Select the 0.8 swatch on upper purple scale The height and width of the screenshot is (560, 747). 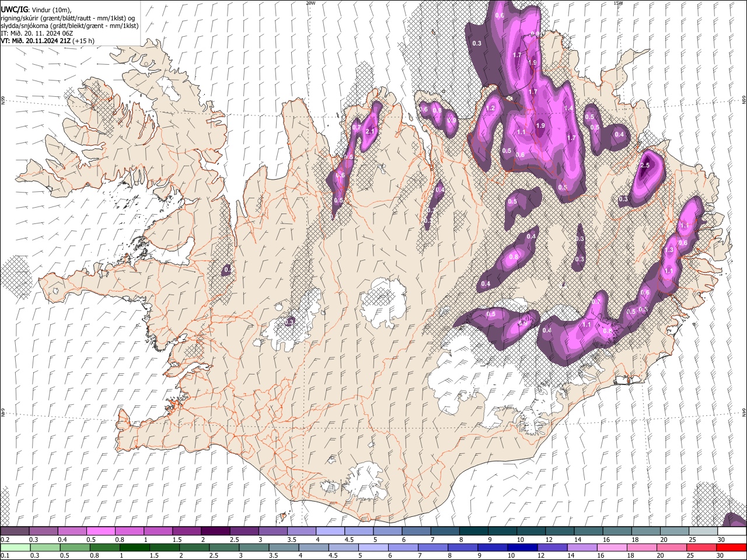click(x=129, y=531)
